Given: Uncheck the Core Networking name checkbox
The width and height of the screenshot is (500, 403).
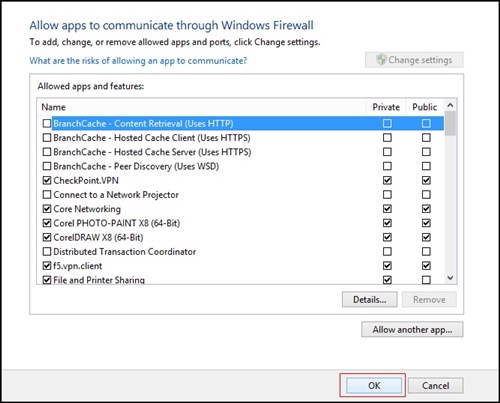Looking at the screenshot, I should (47, 209).
